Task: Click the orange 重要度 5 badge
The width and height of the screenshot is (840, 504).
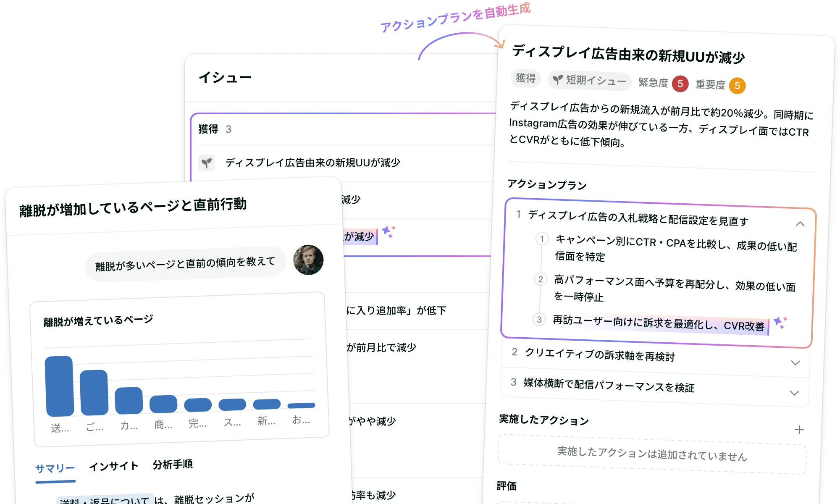Action: click(737, 86)
